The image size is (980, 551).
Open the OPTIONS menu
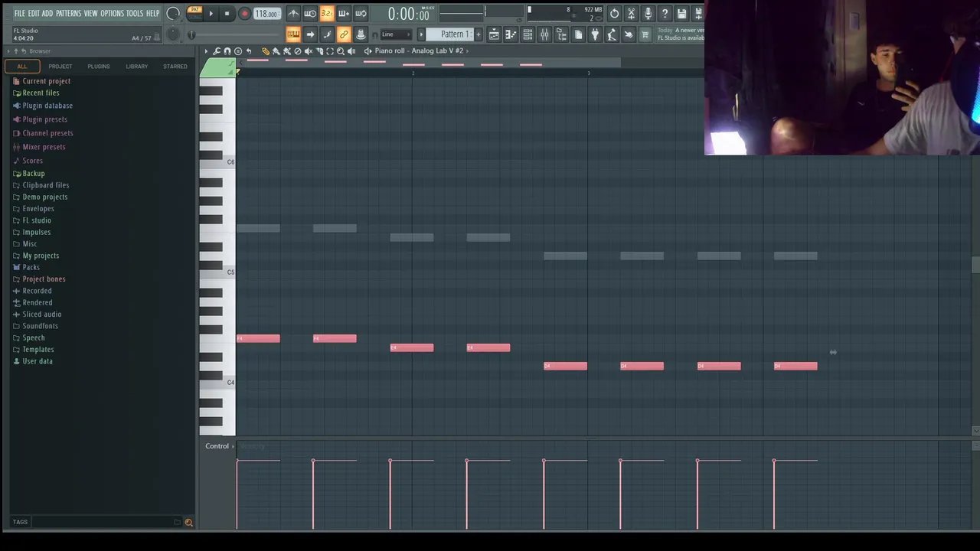click(112, 14)
